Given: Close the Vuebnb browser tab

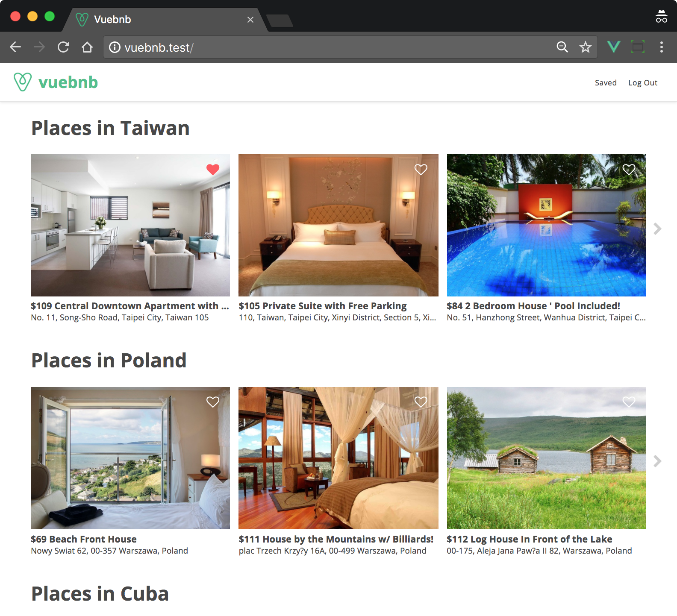Looking at the screenshot, I should point(250,20).
